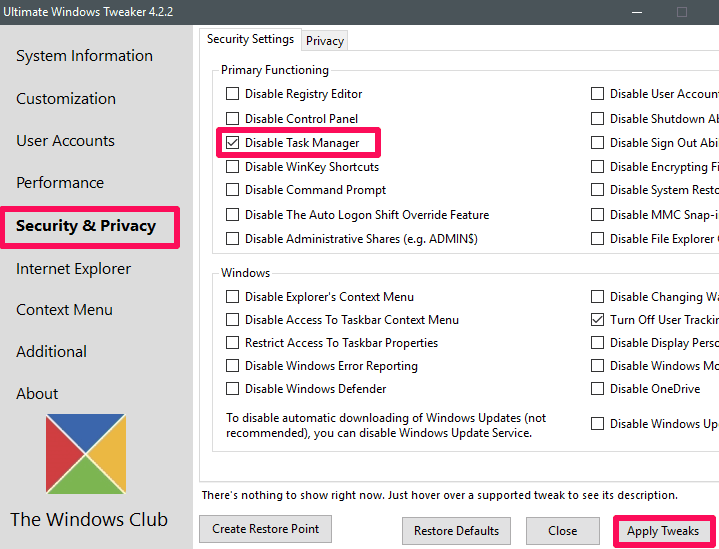Screen dimensions: 719x549
Task: Check Disable OneDrive
Action: 597,388
